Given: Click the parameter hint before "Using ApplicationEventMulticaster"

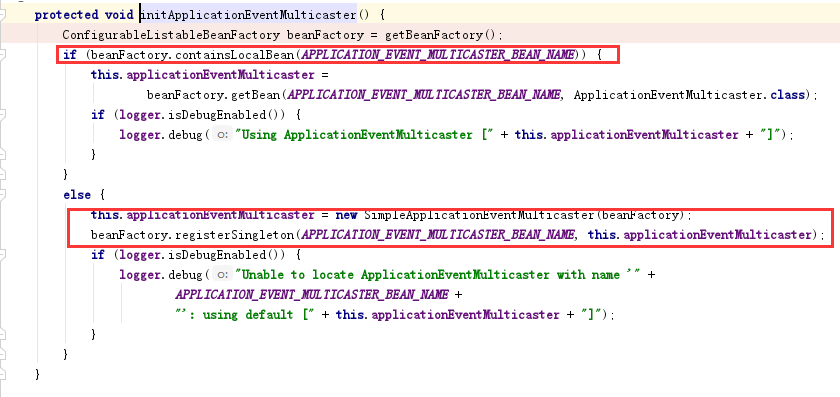Looking at the screenshot, I should (x=222, y=134).
